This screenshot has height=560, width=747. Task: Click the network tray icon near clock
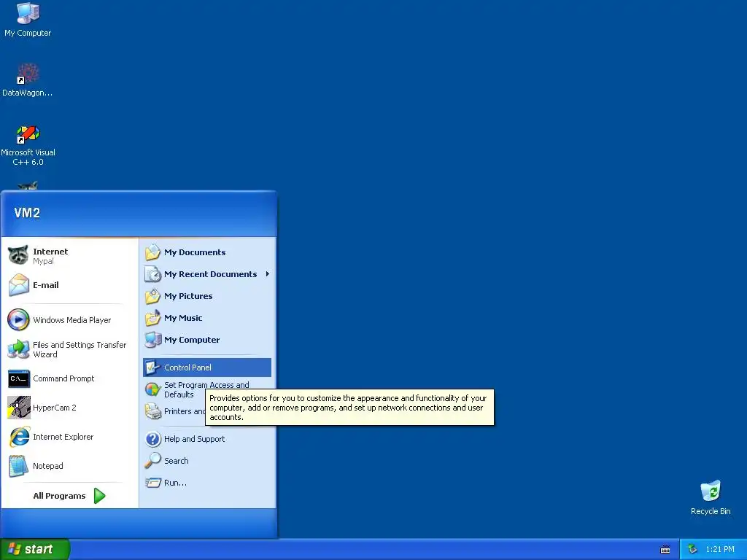[692, 549]
